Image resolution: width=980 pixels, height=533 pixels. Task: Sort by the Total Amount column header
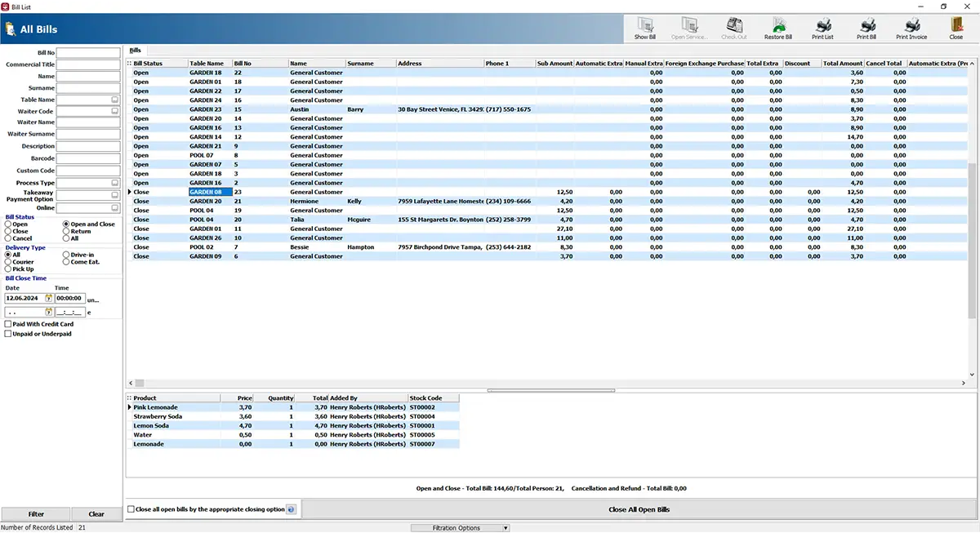pos(843,63)
